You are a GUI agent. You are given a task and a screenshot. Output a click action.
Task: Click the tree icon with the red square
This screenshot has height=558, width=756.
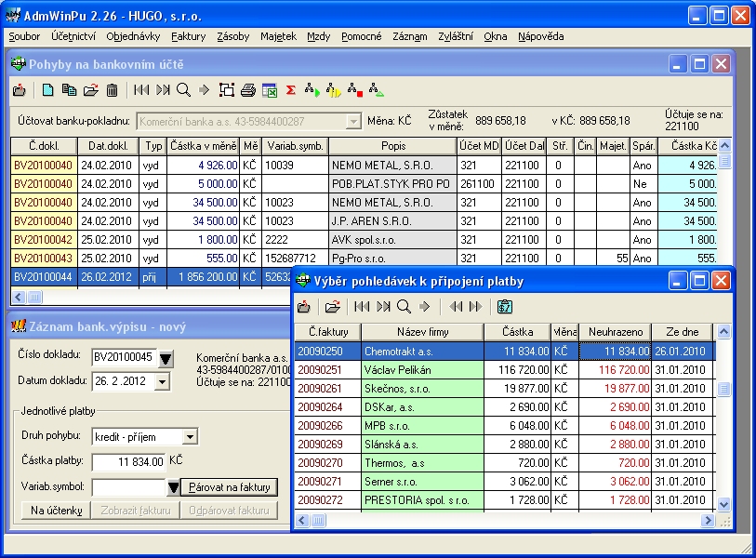point(355,90)
